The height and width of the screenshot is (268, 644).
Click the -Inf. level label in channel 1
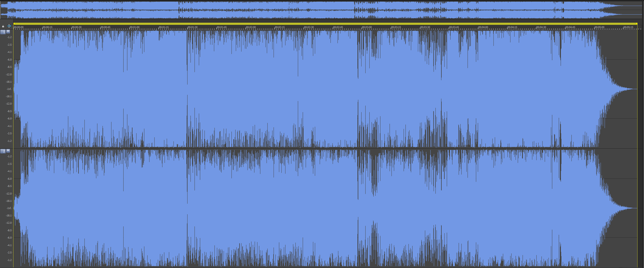(x=9, y=89)
